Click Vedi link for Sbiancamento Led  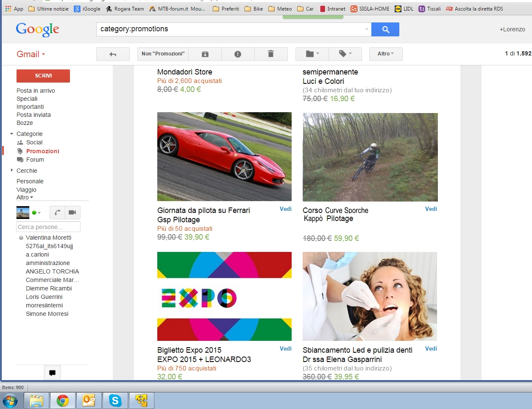coord(431,348)
